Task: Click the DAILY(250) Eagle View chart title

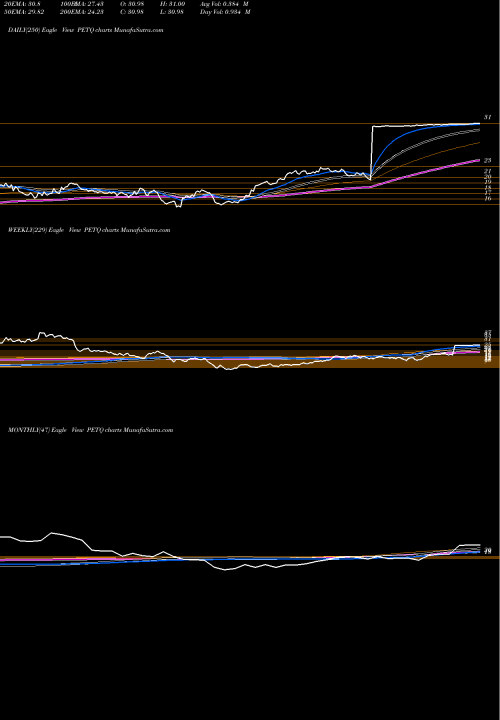Action: click(x=86, y=30)
